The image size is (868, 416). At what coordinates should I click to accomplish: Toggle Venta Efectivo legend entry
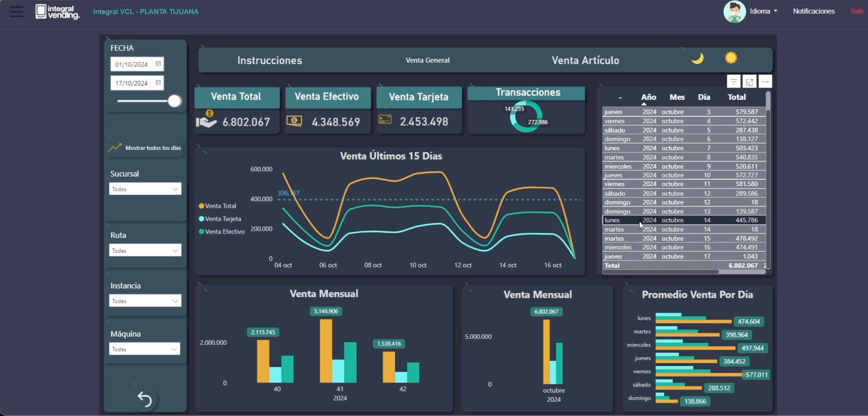222,232
